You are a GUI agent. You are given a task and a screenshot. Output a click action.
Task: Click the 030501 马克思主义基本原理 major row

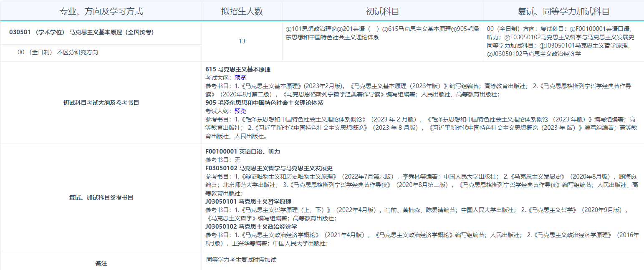82,32
